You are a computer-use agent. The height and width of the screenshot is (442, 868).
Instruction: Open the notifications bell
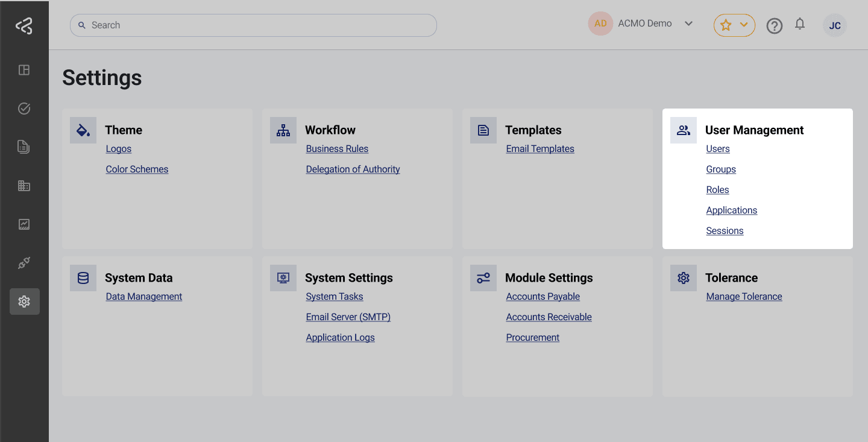click(x=800, y=25)
